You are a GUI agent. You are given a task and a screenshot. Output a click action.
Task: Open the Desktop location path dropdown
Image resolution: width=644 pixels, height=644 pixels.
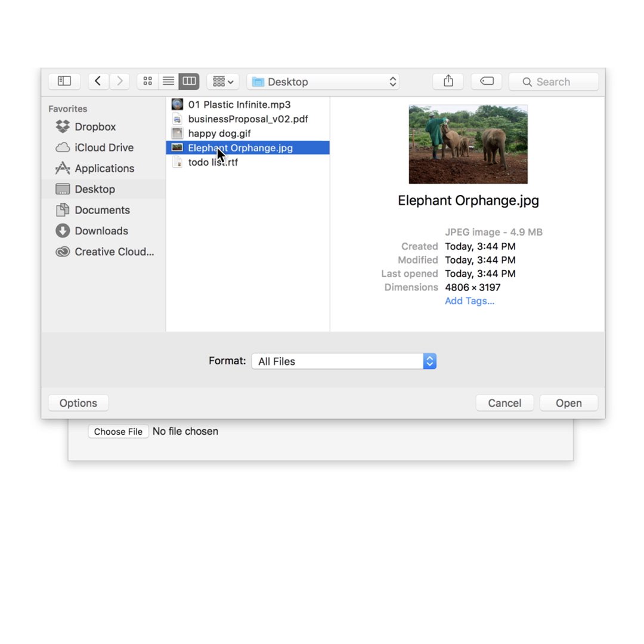[323, 82]
